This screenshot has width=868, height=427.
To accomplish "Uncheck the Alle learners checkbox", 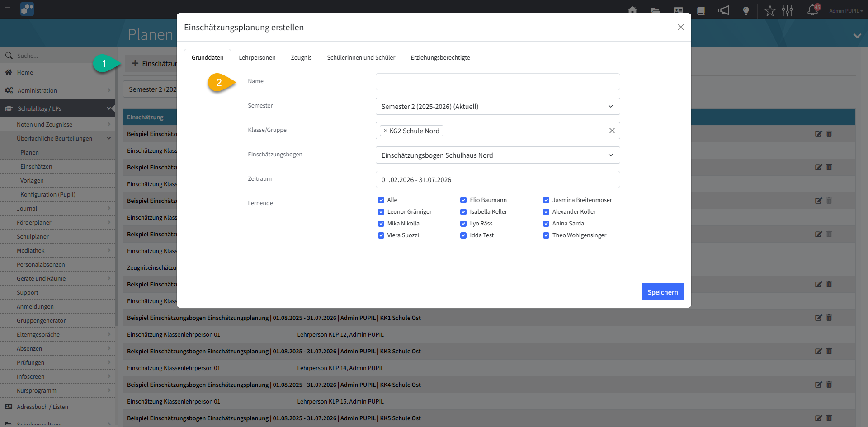I will (x=381, y=200).
